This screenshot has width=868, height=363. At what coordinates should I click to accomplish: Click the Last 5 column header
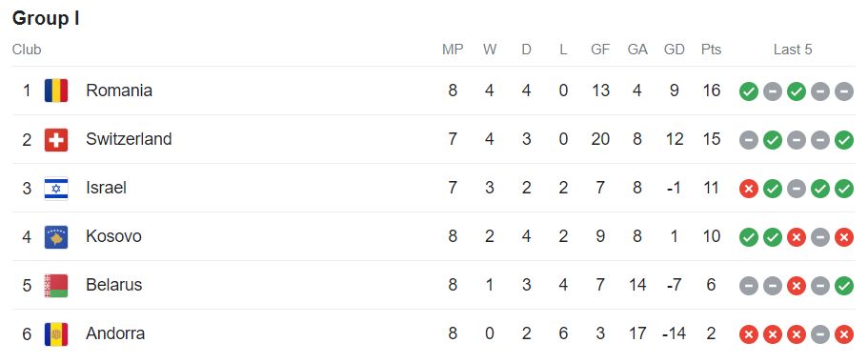[793, 50]
